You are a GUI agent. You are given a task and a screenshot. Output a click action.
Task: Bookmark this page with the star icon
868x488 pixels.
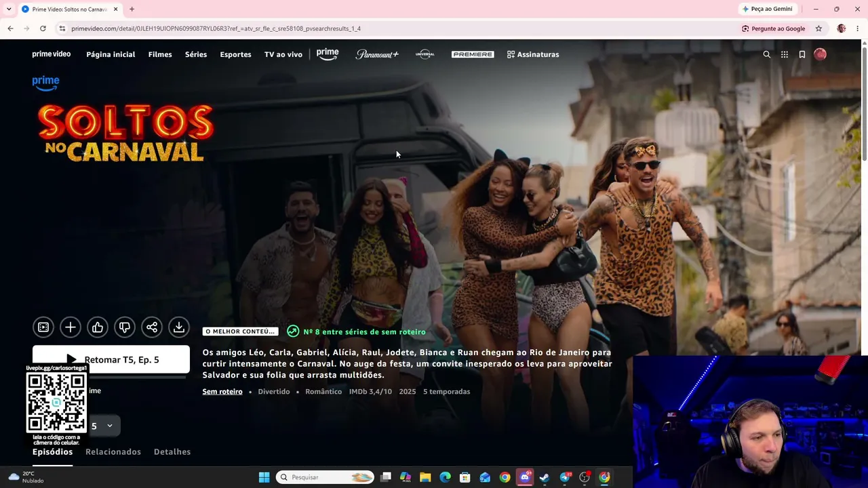(818, 28)
